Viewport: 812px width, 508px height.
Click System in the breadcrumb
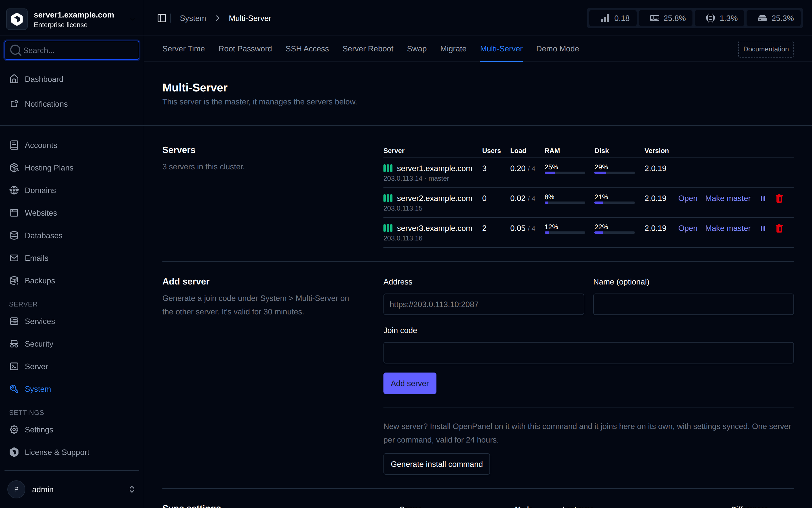click(x=193, y=18)
